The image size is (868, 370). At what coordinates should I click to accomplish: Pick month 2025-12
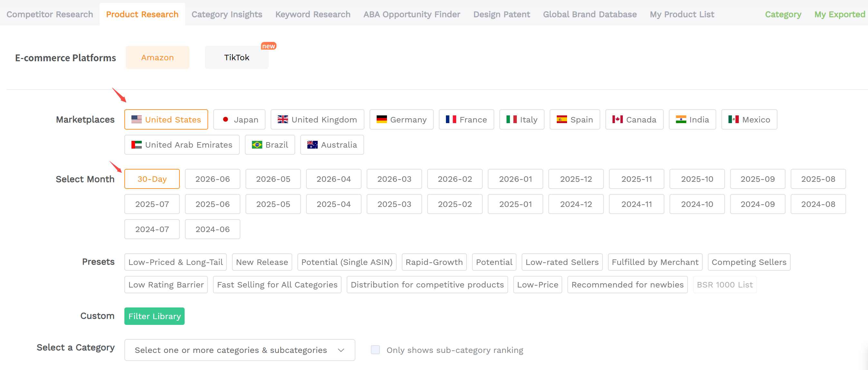point(576,179)
